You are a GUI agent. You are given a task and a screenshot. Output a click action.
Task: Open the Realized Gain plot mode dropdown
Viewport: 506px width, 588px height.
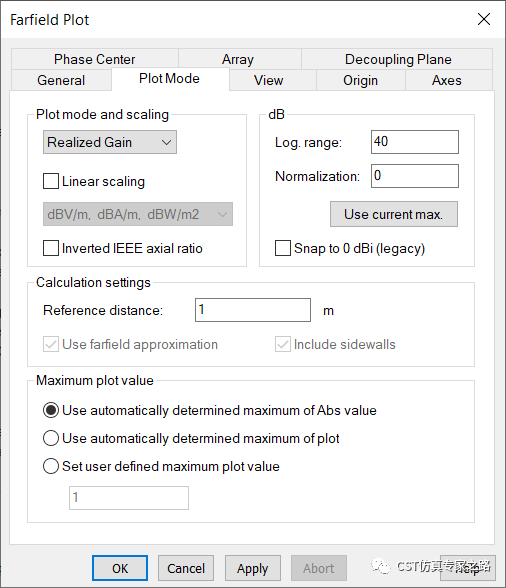110,142
